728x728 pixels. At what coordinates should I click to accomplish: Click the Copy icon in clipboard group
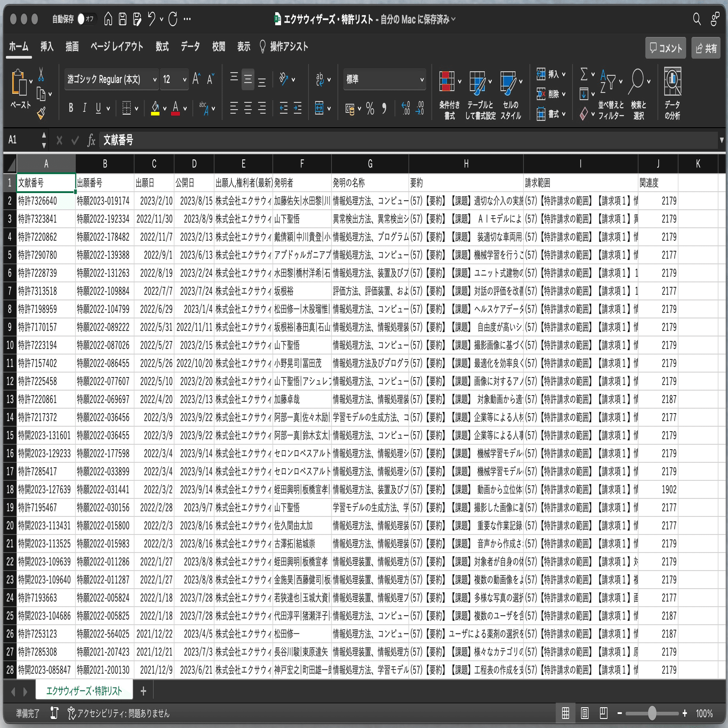point(41,94)
